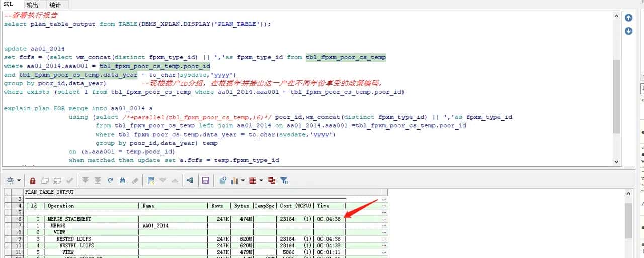Click 'update aa01_2014' in the editor
The image size is (644, 258).
(34, 49)
